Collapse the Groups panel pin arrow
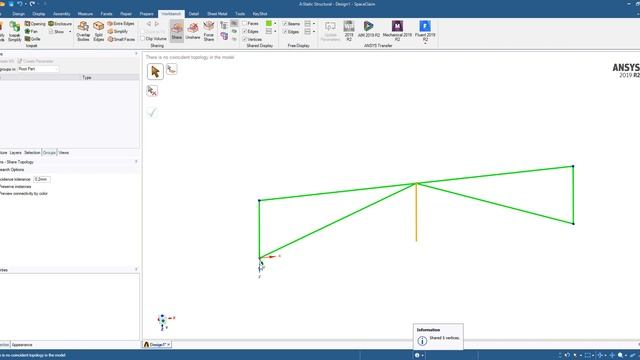 pyautogui.click(x=136, y=54)
